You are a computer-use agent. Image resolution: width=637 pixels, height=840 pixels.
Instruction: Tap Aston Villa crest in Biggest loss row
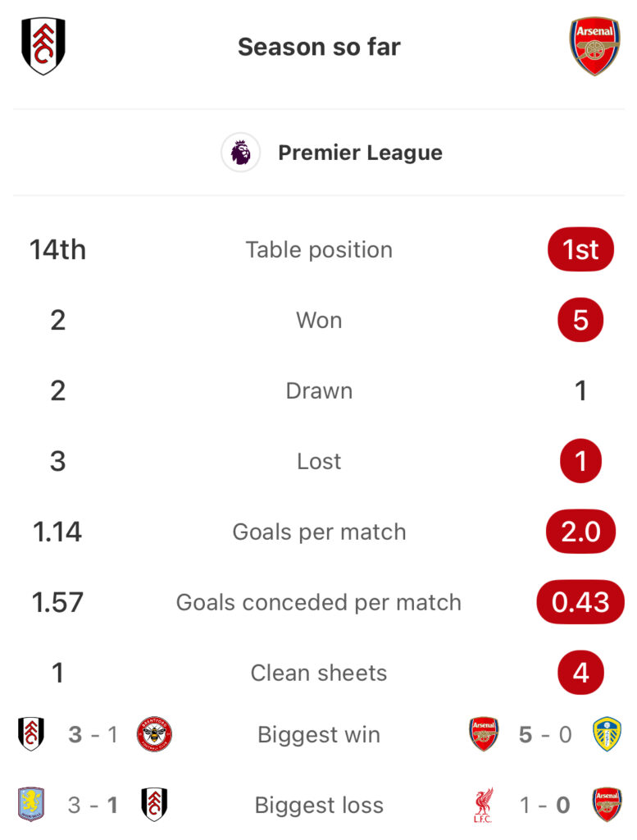point(31,805)
